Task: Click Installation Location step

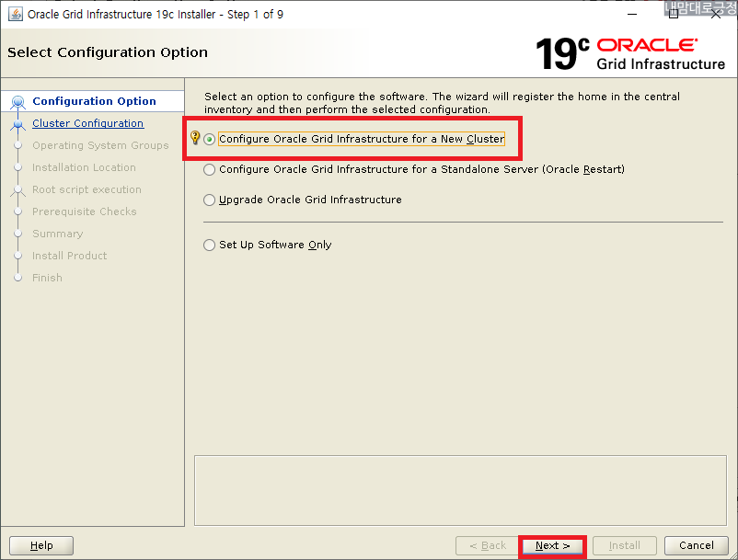Action: pyautogui.click(x=84, y=167)
